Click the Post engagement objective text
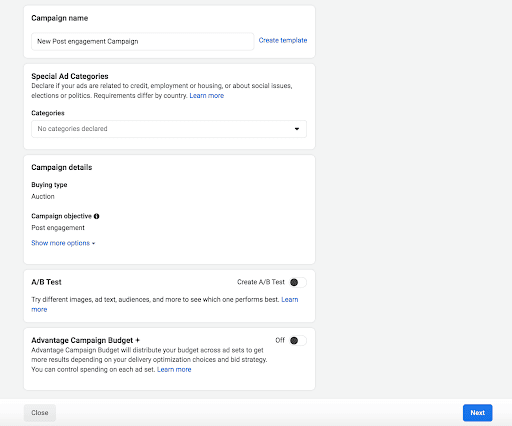This screenshot has width=512, height=426. click(58, 228)
